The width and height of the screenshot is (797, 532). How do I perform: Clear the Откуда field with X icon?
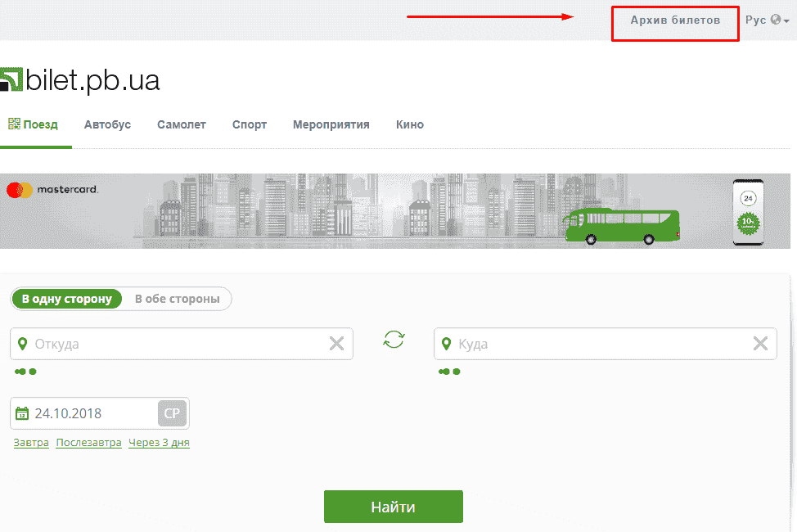point(336,344)
